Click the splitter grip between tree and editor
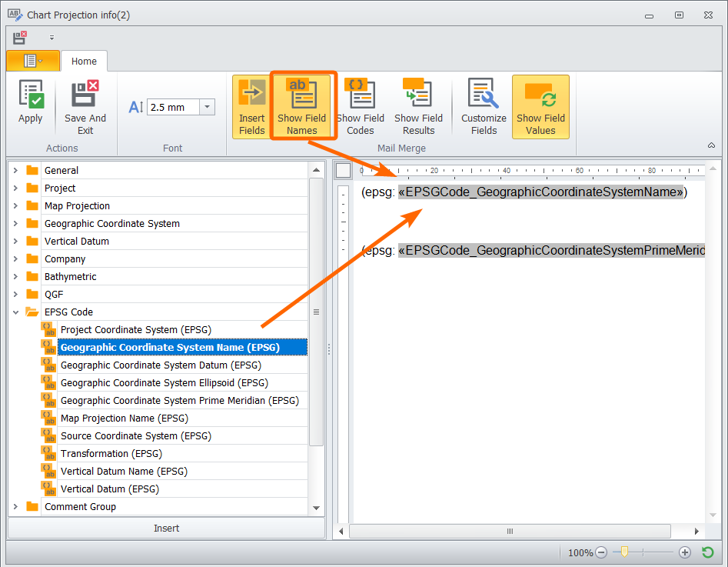 point(329,349)
